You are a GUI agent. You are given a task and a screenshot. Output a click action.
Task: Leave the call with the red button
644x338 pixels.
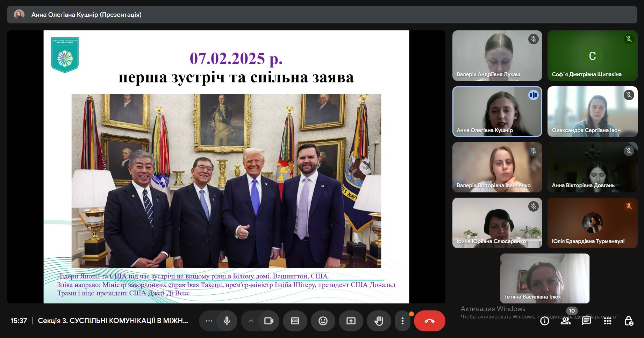tap(429, 321)
